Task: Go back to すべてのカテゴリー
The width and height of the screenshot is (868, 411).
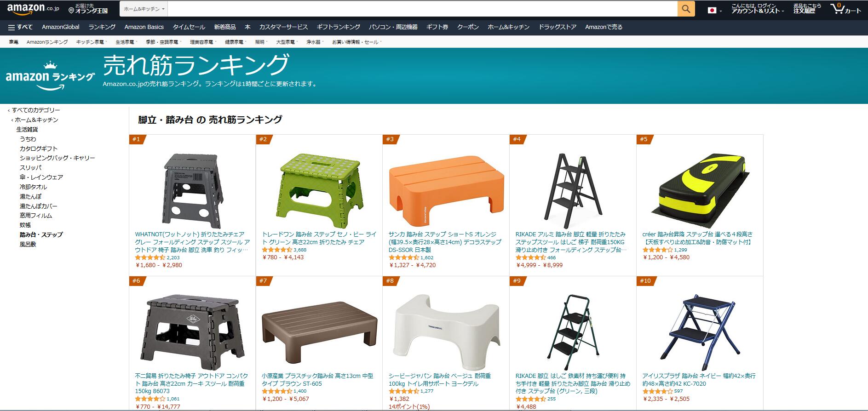Action: click(x=36, y=110)
